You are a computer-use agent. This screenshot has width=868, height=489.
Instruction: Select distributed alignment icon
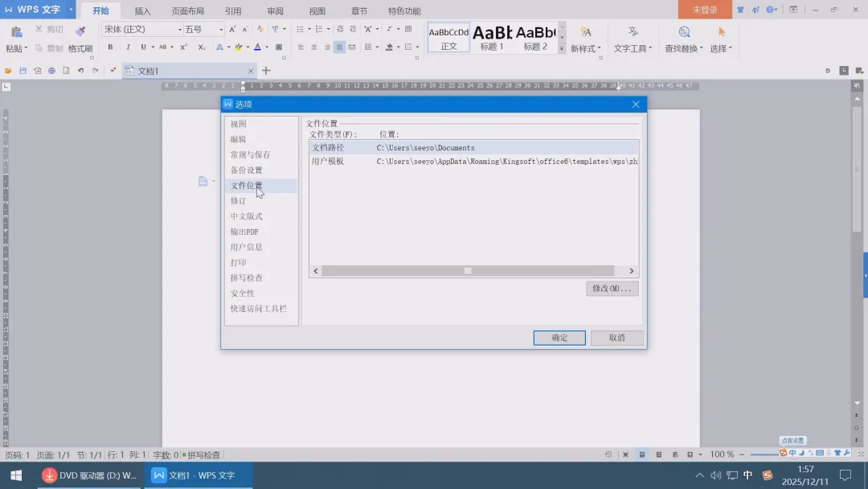click(x=352, y=47)
